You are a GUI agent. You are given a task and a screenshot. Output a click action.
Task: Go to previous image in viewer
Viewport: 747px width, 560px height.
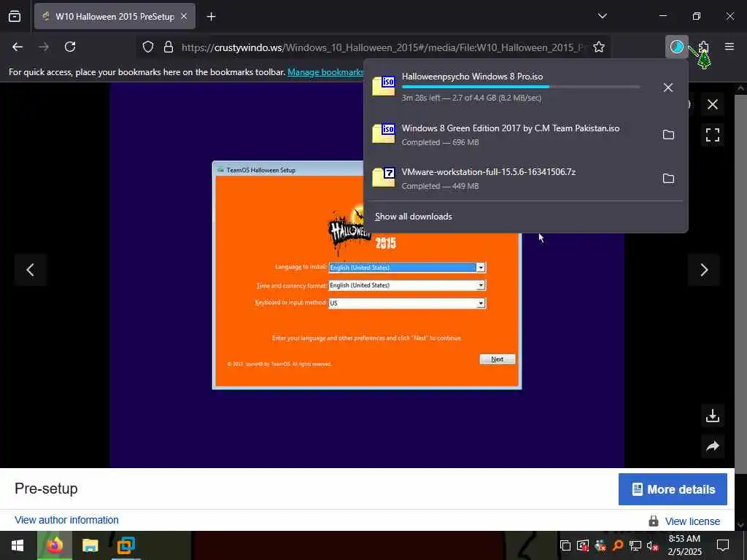(30, 270)
